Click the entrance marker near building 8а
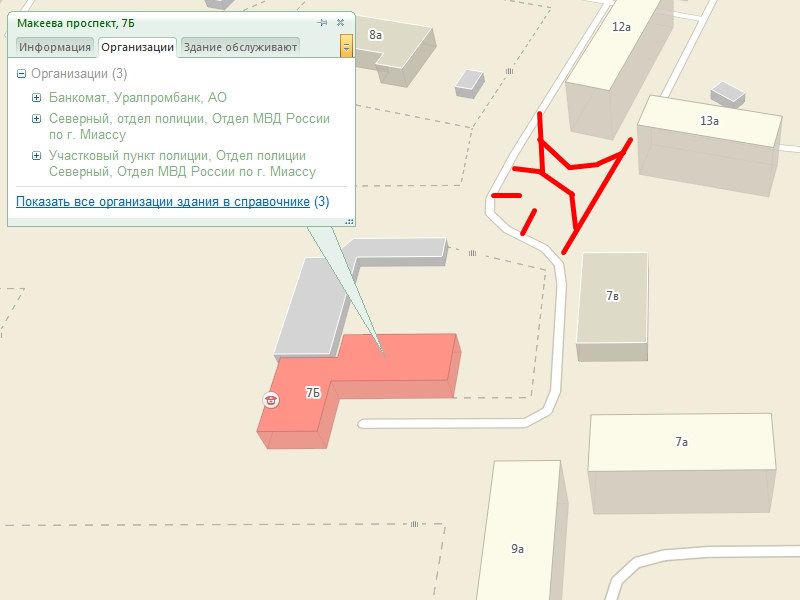The image size is (800, 600). point(509,71)
